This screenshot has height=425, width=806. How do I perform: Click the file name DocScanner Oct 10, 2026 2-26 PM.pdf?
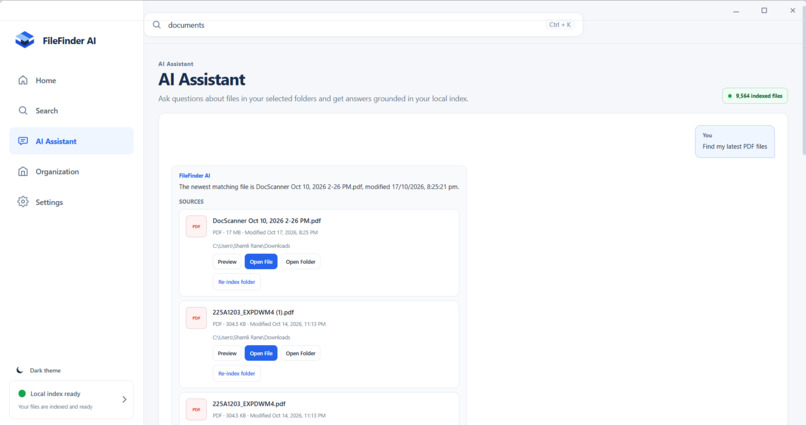(266, 220)
